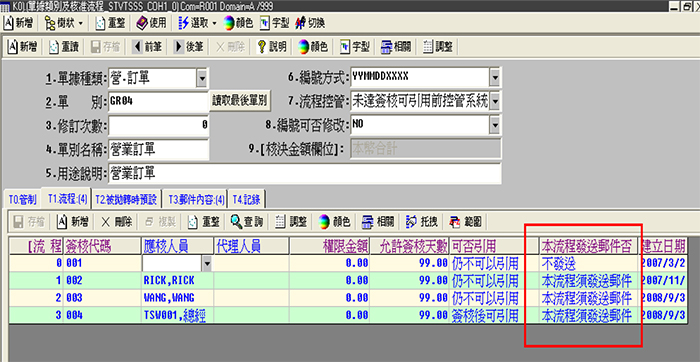
Task: Click 新增 beside the 樹狀 button
Action: click(x=18, y=23)
